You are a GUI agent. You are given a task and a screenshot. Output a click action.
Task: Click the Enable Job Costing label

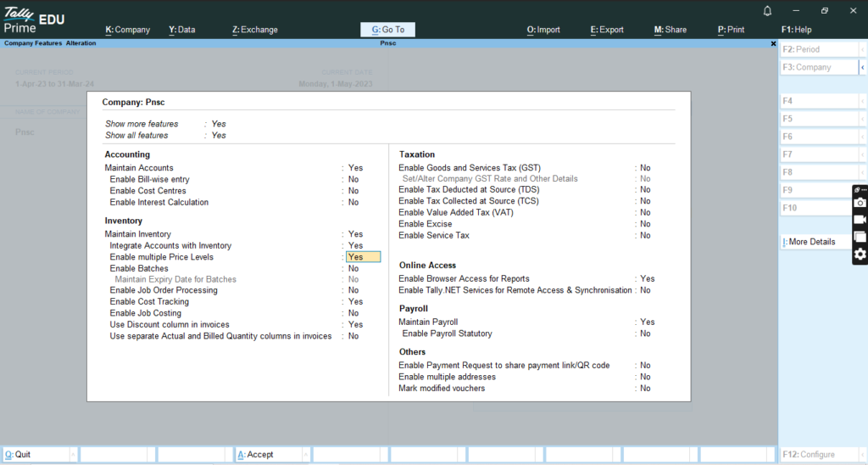point(145,313)
